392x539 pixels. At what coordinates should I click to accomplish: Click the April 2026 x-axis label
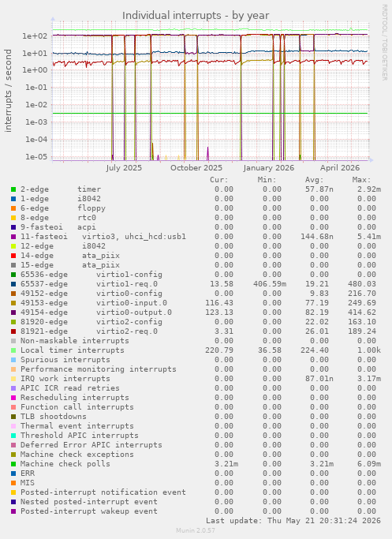340,168
